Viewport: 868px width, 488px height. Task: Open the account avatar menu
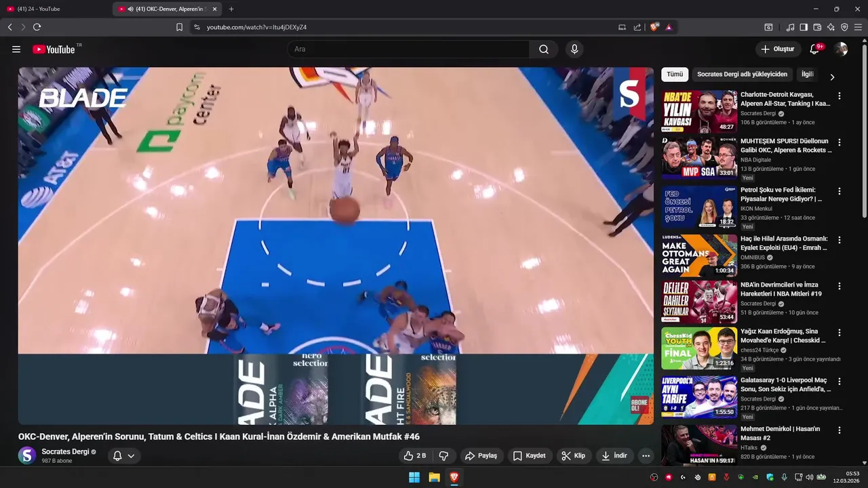[x=841, y=49]
